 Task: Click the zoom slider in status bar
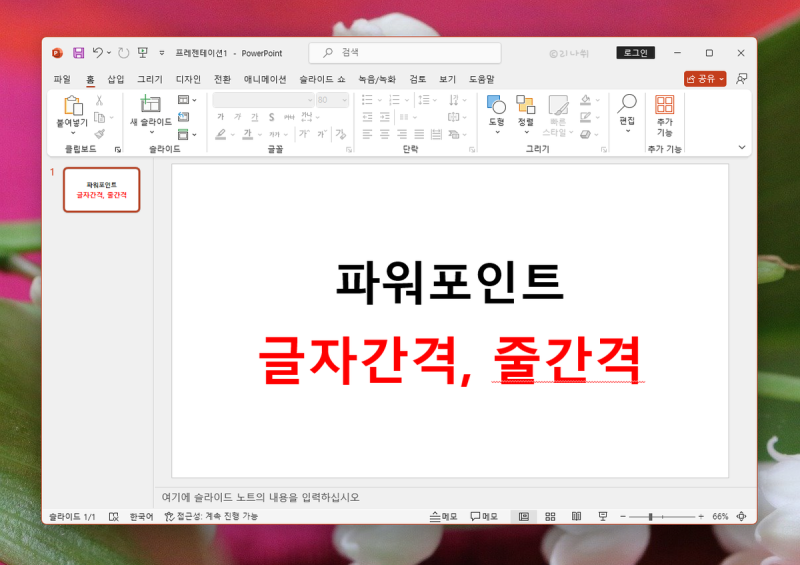tap(651, 516)
